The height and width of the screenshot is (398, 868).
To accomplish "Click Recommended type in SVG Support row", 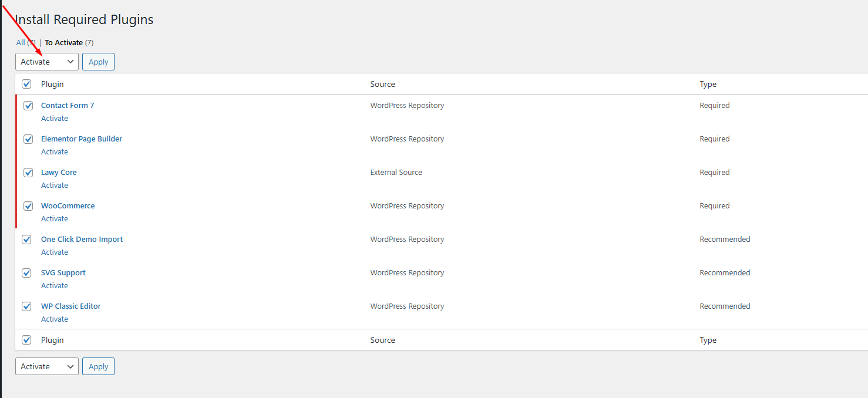I will click(725, 273).
